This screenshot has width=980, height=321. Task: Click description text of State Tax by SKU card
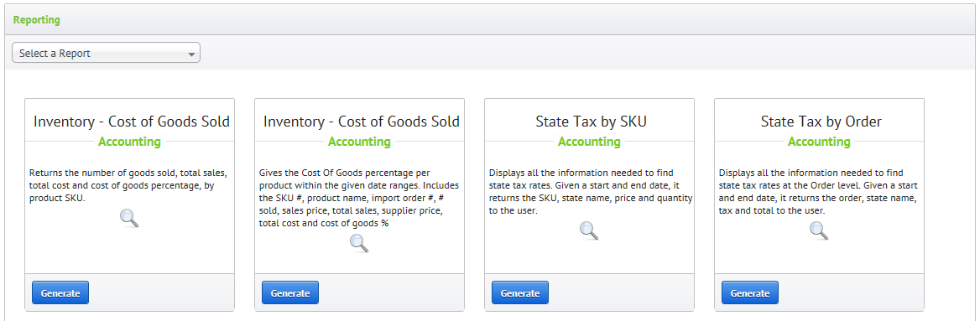tap(589, 192)
